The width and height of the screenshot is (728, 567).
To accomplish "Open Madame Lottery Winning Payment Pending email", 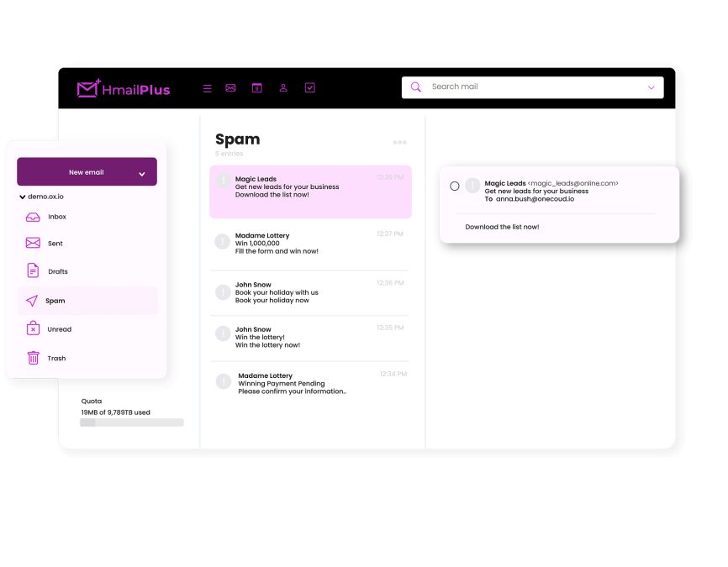I will pos(309,384).
